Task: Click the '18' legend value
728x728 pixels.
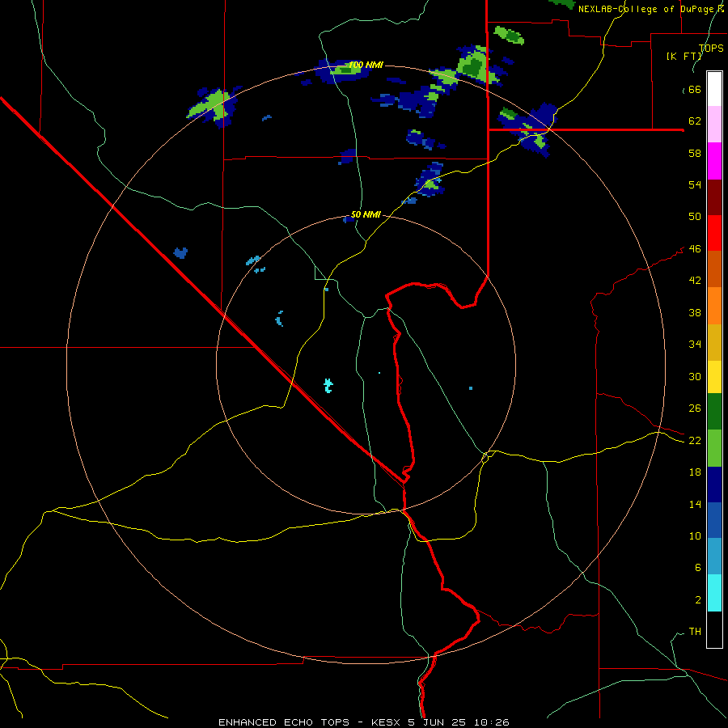Action: [695, 472]
